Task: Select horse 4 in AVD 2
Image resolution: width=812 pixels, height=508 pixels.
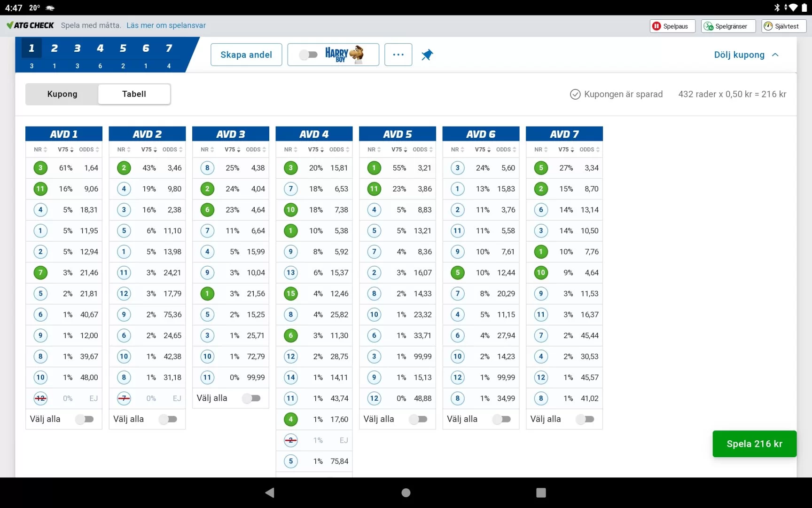Action: (x=124, y=189)
